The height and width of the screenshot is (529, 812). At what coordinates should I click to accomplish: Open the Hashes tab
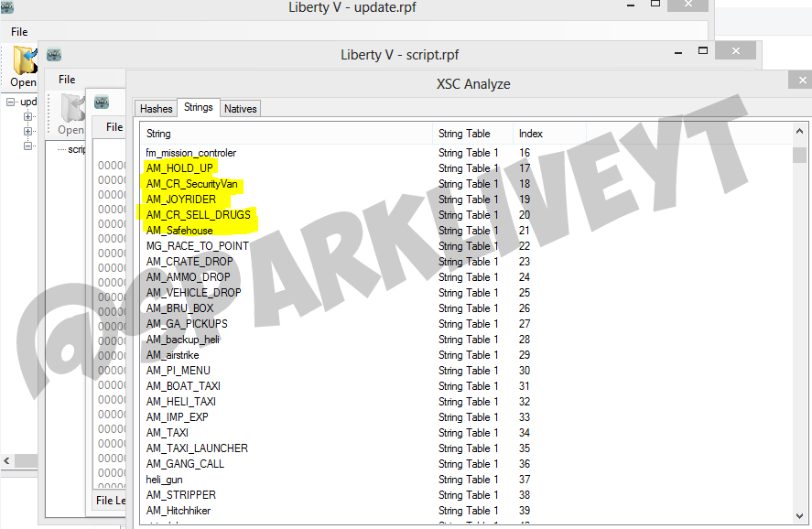[156, 109]
